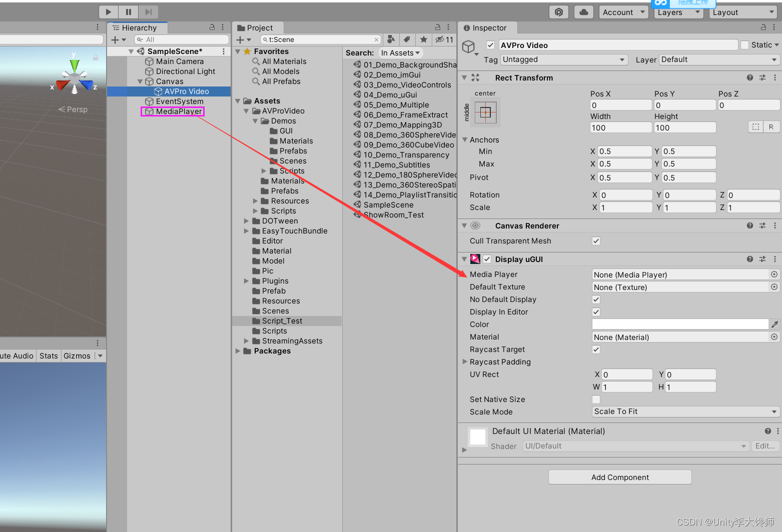Screen dimensions: 782x532
Task: Open Default Texture object picker
Action: tap(774, 287)
